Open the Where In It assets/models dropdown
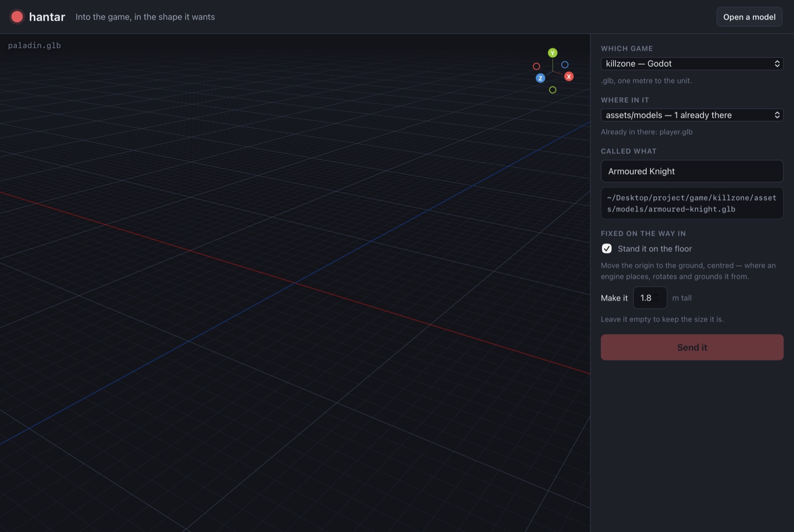The image size is (794, 532). (x=692, y=115)
